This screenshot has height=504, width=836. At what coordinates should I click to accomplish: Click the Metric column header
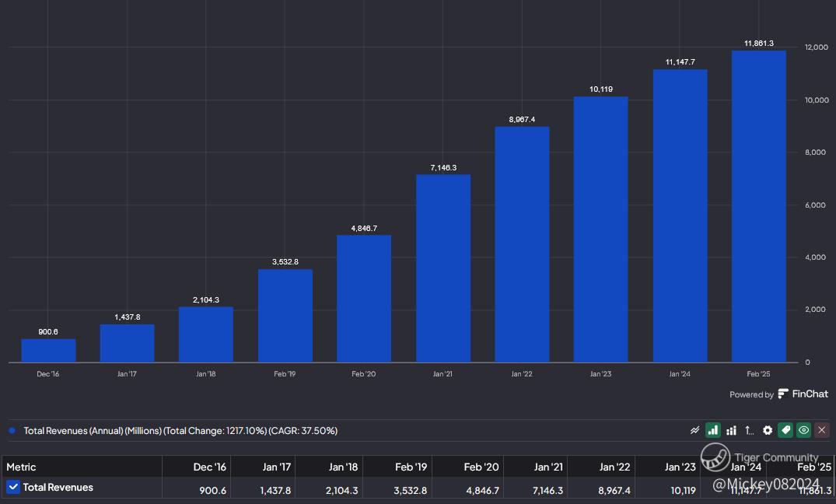[x=22, y=467]
